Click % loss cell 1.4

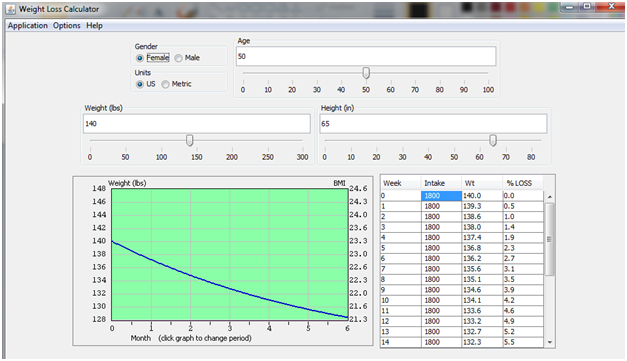coord(523,227)
